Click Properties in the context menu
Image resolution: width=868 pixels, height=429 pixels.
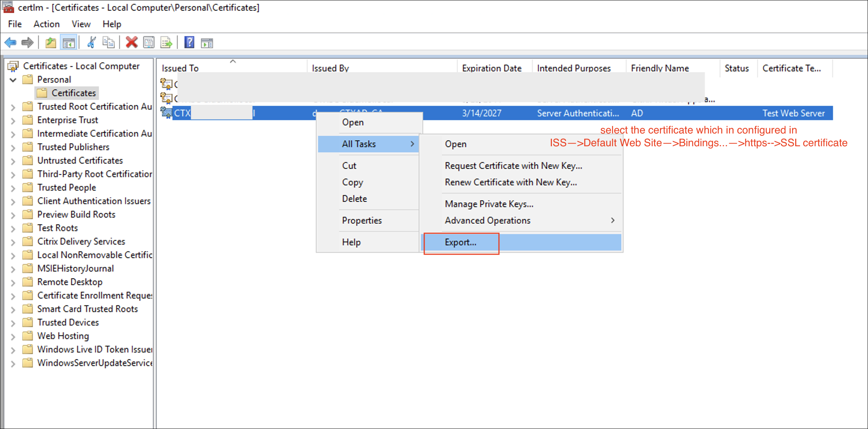coord(362,220)
